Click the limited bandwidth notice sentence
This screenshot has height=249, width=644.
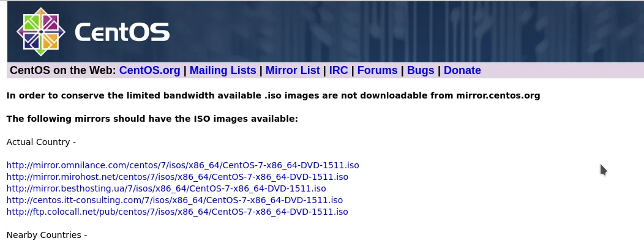click(273, 95)
